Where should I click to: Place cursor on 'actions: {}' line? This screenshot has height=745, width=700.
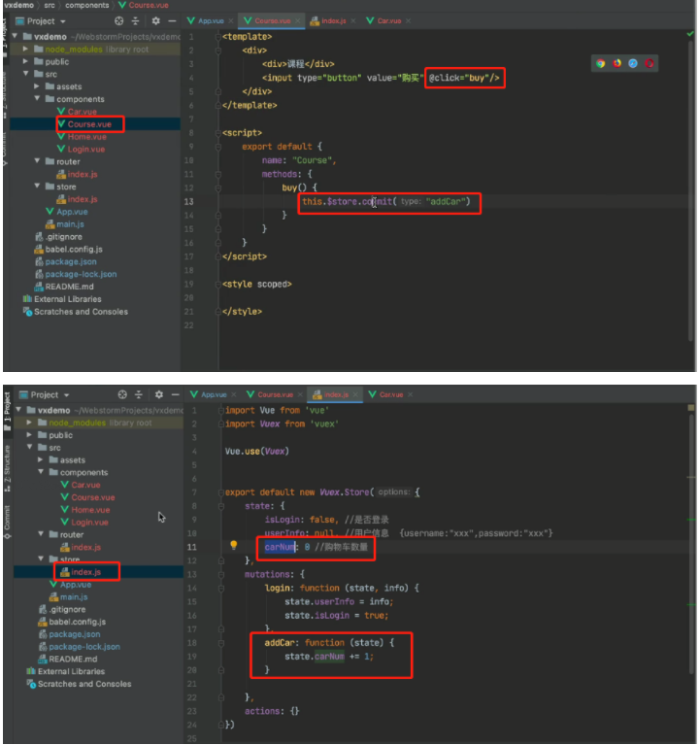point(272,711)
